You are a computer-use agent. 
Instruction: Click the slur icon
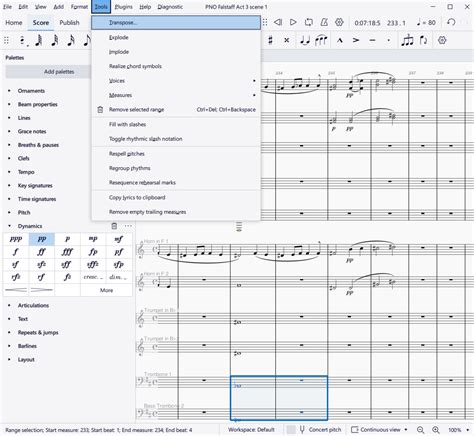point(321,40)
